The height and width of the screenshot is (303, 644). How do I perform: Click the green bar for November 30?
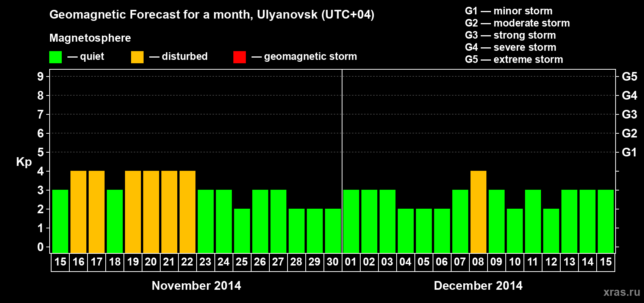tap(333, 231)
